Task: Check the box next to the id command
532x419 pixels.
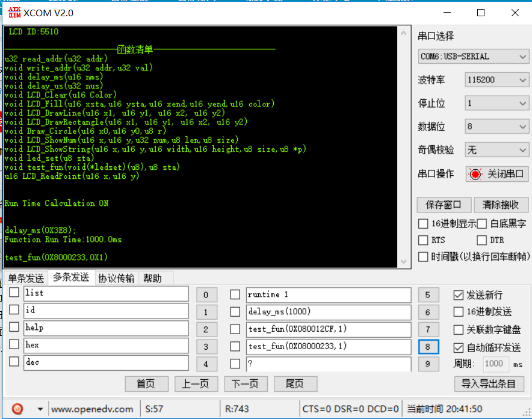Action: coord(14,309)
